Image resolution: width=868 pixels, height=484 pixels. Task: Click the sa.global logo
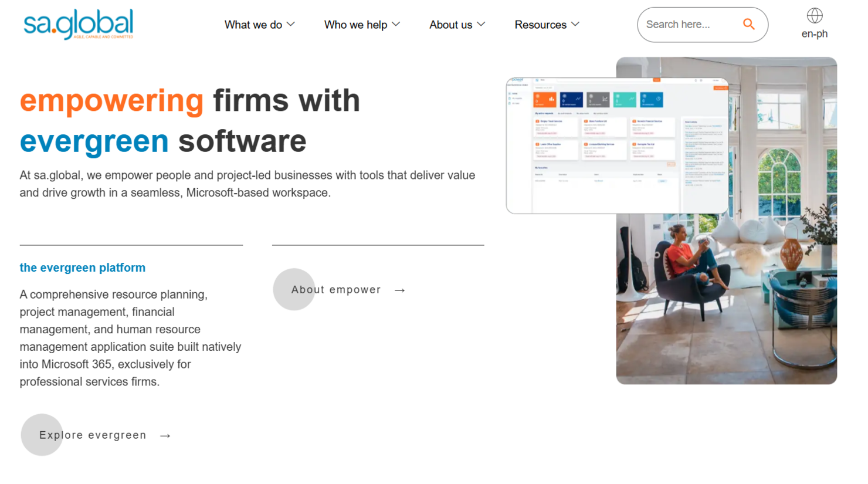point(76,23)
